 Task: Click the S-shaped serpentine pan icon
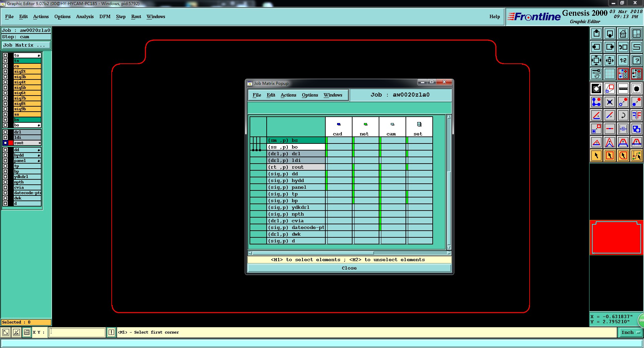coord(637,47)
